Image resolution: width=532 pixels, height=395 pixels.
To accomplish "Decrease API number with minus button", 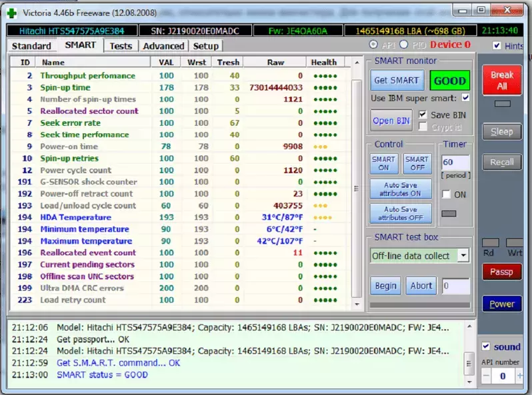I will coord(486,376).
